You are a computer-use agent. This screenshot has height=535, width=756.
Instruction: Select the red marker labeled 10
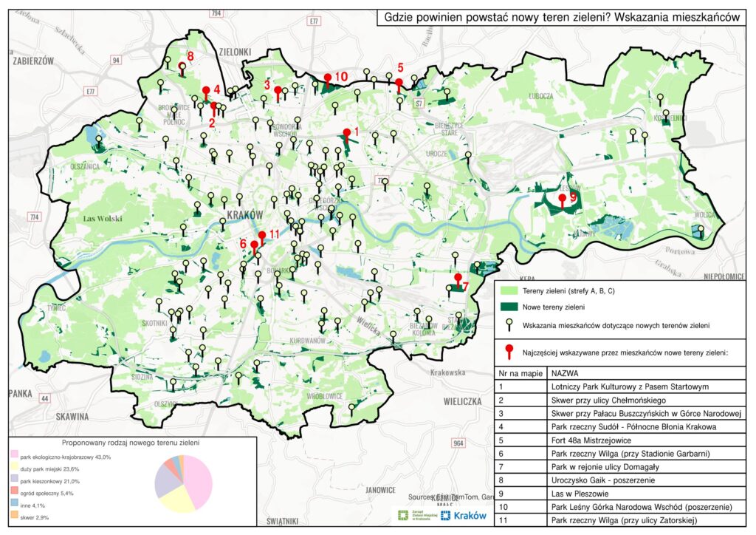(327, 78)
